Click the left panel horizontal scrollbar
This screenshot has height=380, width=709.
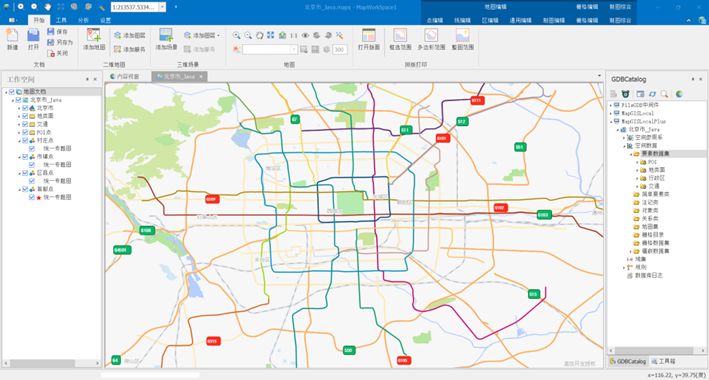(x=52, y=363)
